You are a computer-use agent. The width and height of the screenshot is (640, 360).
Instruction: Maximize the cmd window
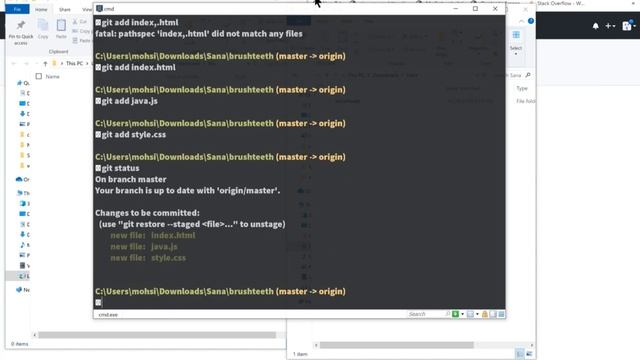click(476, 9)
